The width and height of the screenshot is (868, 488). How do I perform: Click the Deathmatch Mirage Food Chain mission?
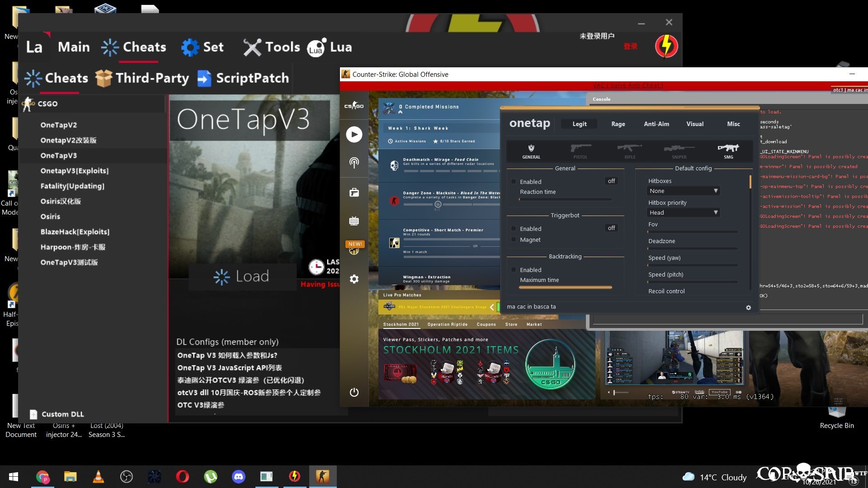coord(439,165)
